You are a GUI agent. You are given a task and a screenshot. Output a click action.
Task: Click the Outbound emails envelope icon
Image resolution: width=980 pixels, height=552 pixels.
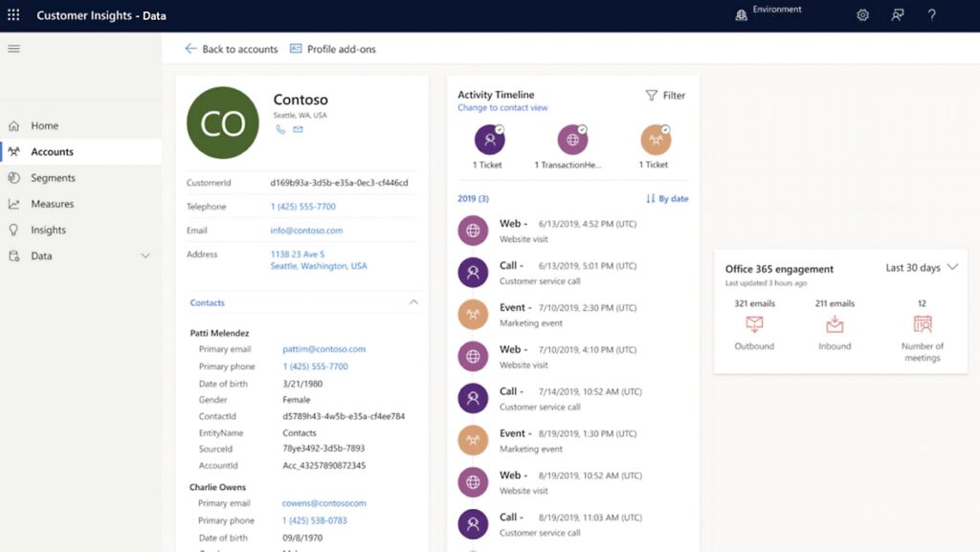click(x=754, y=324)
